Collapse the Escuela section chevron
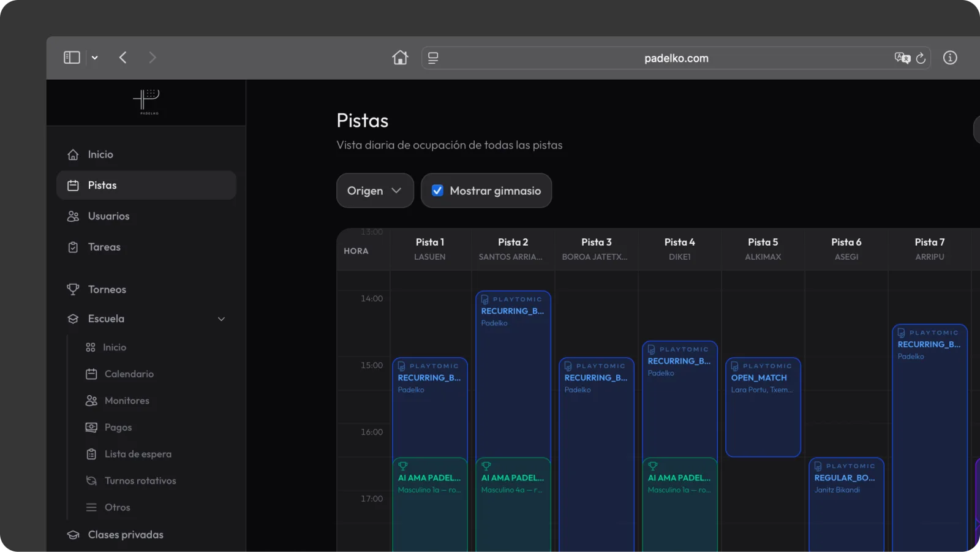The height and width of the screenshot is (552, 980). 221,319
